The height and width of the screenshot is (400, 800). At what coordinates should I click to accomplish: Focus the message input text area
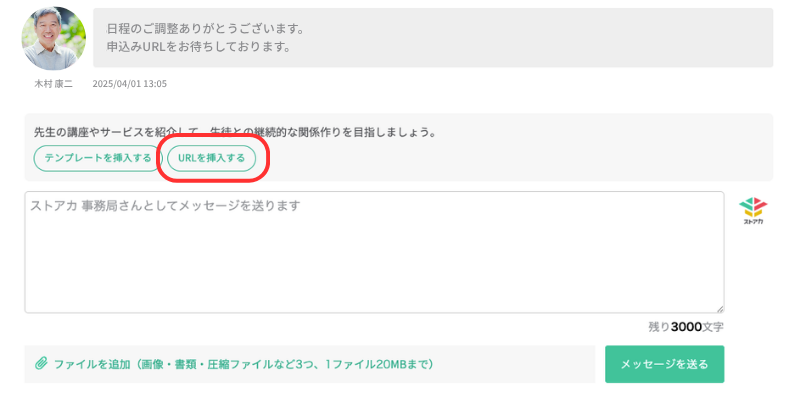(374, 252)
